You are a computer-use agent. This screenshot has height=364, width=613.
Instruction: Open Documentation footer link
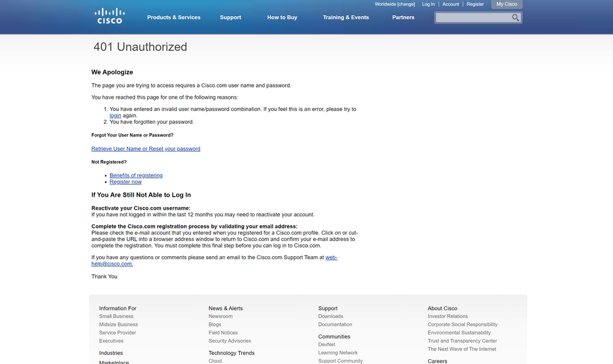[x=335, y=325]
